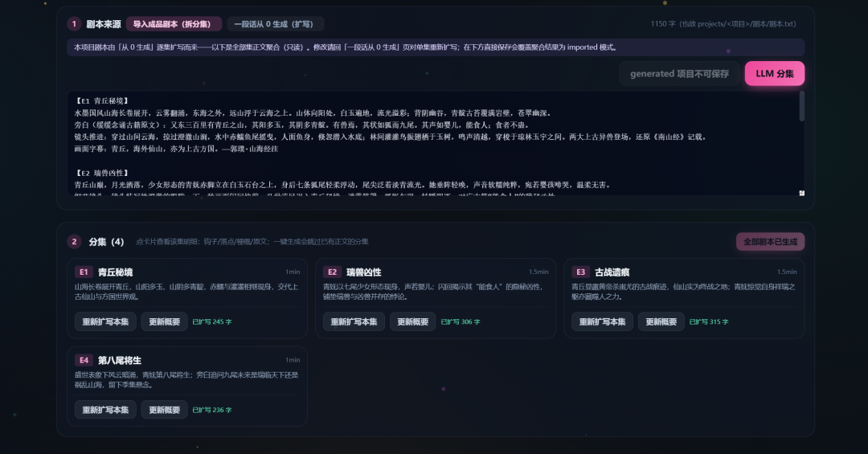Click the E2 episode badge
The width and height of the screenshot is (868, 454).
[x=332, y=272]
